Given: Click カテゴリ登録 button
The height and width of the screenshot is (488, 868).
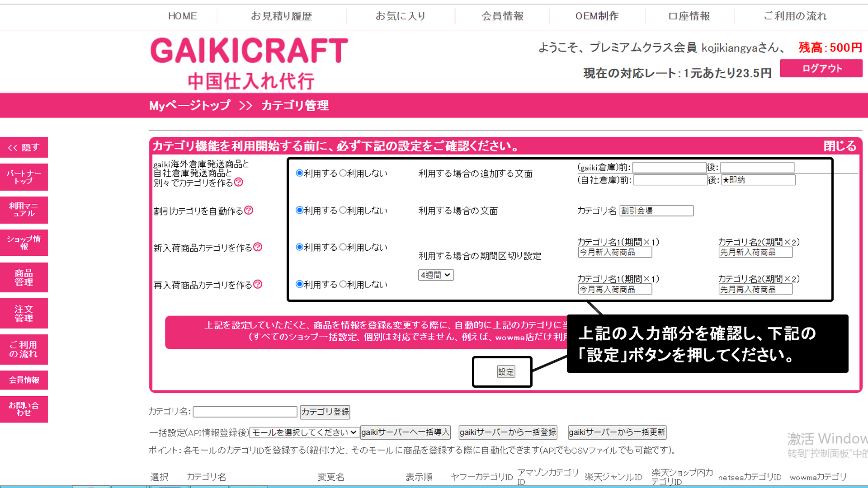Looking at the screenshot, I should coord(325,412).
